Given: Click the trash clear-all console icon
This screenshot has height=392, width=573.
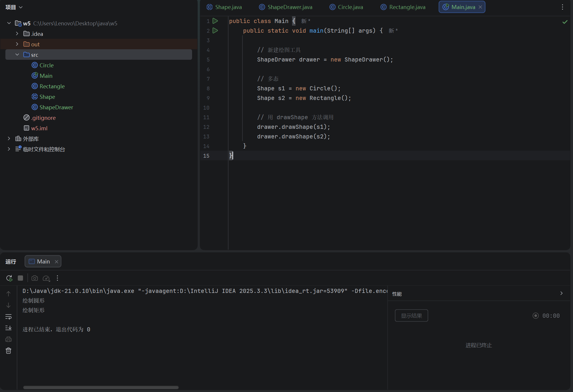Looking at the screenshot, I should 8,351.
